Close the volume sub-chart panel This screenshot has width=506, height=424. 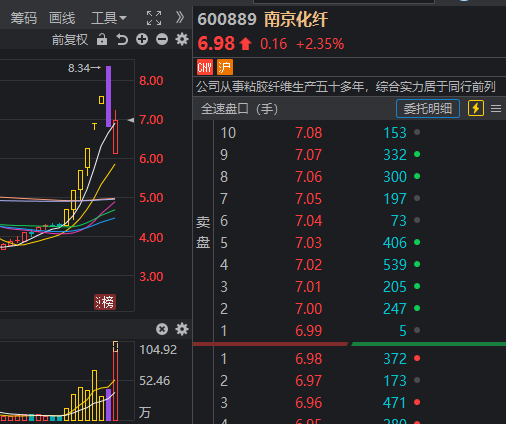click(x=162, y=329)
